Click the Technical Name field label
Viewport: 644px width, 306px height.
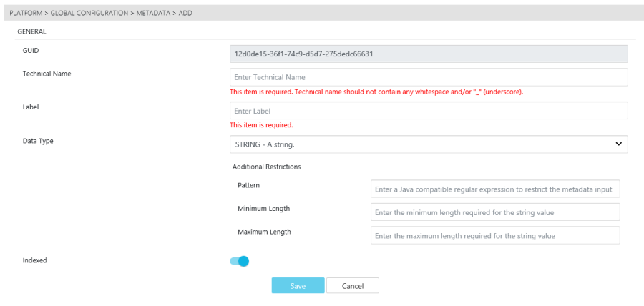[47, 74]
